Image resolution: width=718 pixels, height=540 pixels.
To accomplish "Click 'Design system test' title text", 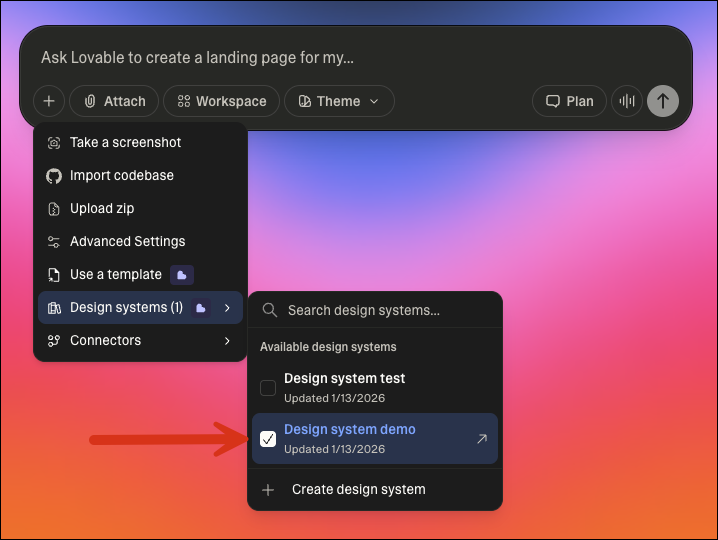I will (344, 378).
